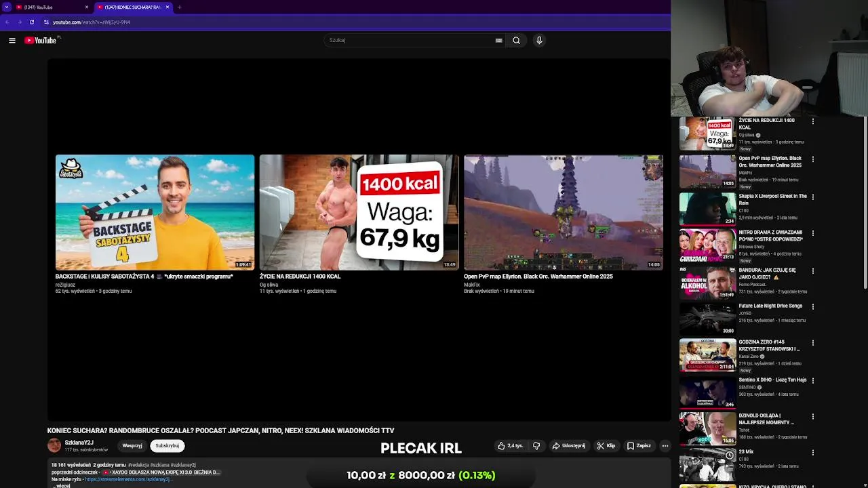The image size is (868, 488).
Task: Open options menu for "Sentino X DIHO"
Action: [x=812, y=381]
